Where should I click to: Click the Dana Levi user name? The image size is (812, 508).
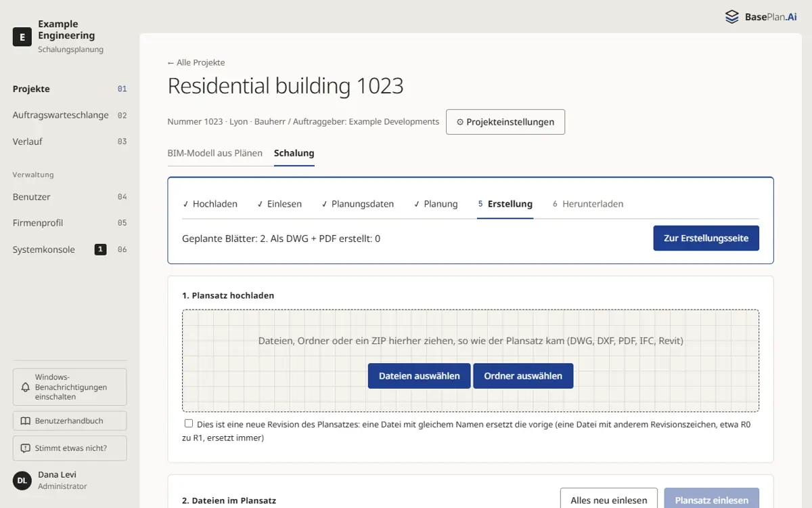tap(58, 475)
